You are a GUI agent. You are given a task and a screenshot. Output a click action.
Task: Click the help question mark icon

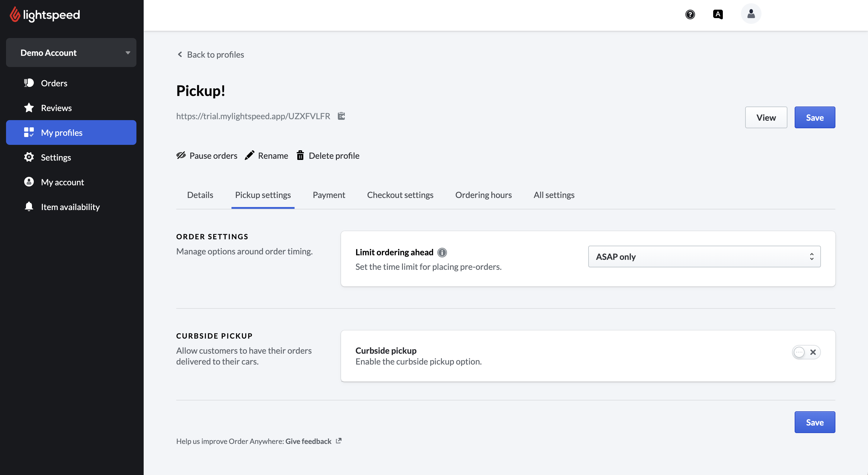(690, 14)
